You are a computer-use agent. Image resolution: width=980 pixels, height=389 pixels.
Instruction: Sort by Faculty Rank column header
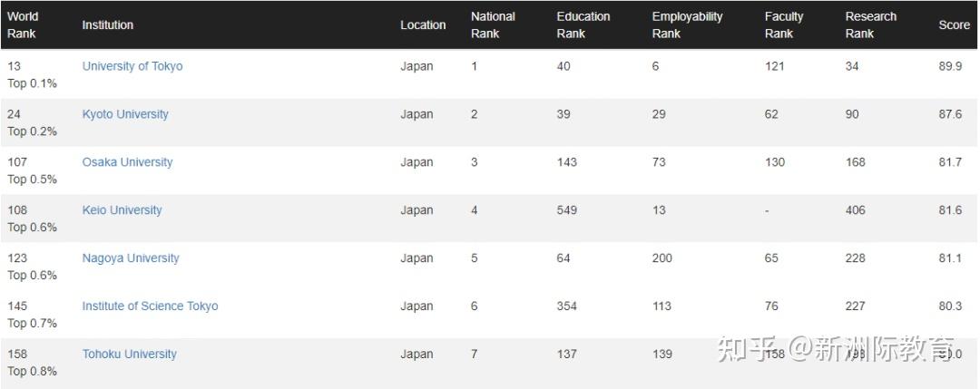[x=784, y=25]
